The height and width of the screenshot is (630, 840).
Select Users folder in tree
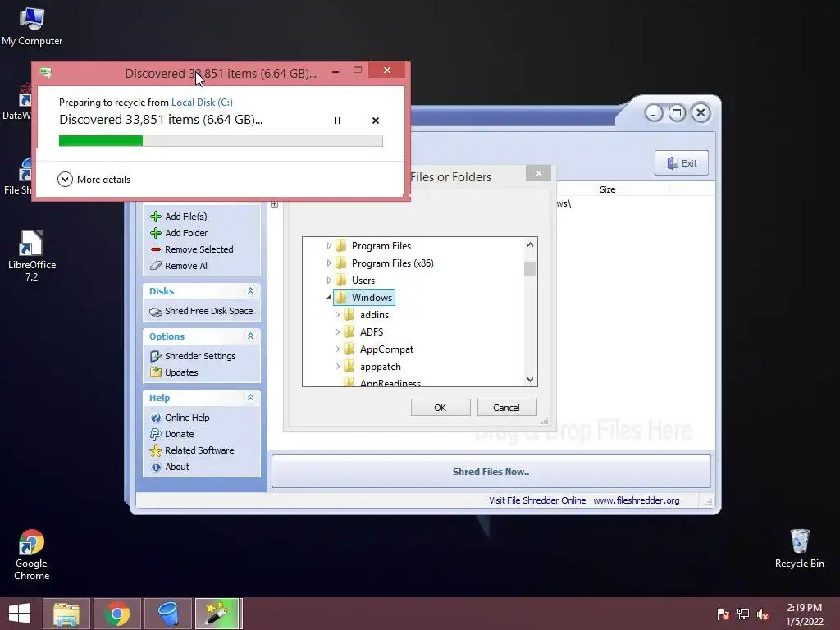tap(363, 281)
